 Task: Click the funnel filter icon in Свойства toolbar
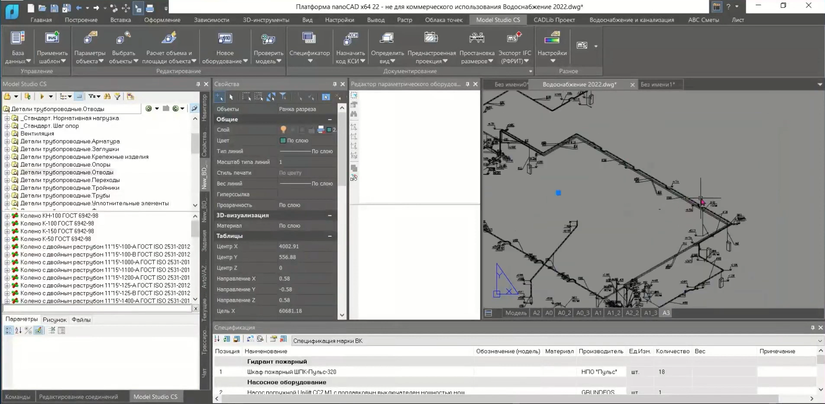[x=283, y=96]
